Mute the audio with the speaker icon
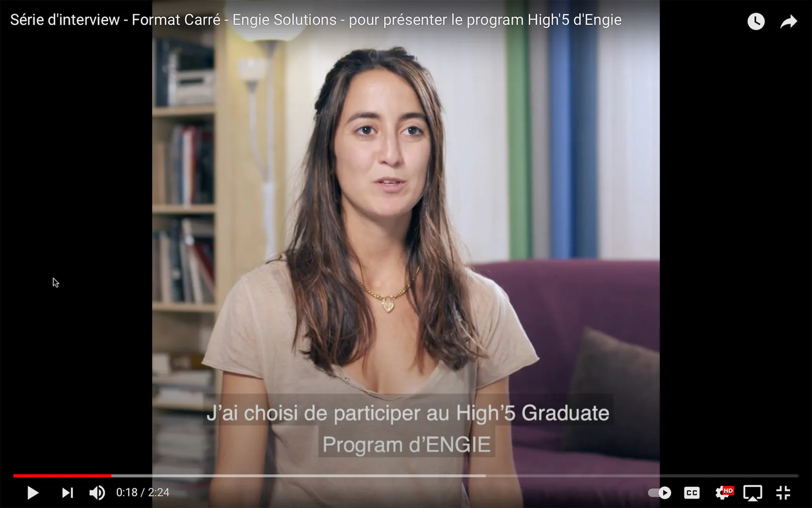The height and width of the screenshot is (508, 812). click(97, 493)
